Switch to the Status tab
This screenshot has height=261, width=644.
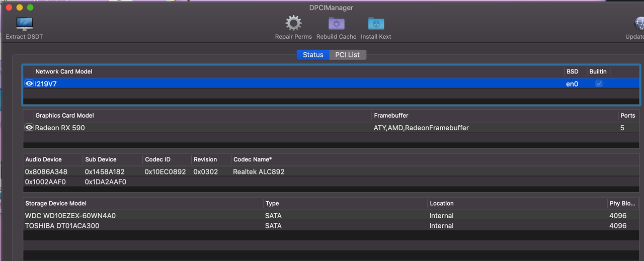313,55
